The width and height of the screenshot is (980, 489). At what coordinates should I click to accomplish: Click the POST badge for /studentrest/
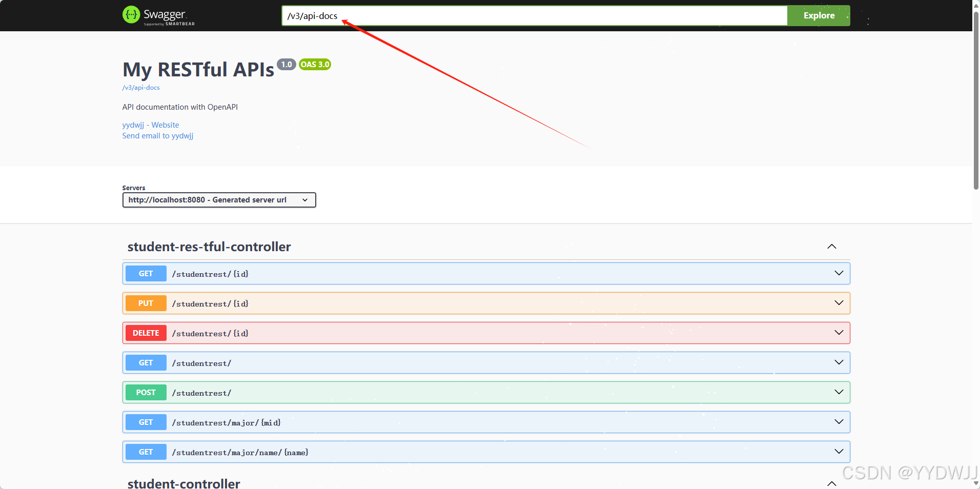(x=146, y=393)
